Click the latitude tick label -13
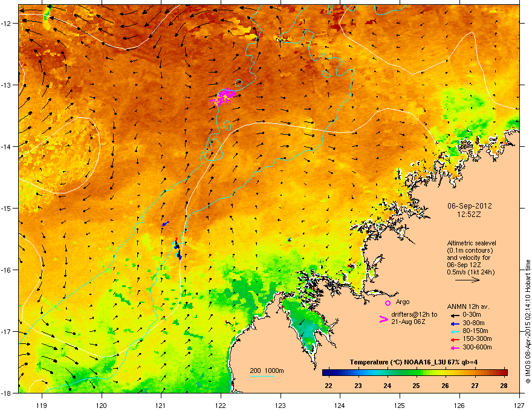Screen dimensions: 532x411 (x=6, y=85)
